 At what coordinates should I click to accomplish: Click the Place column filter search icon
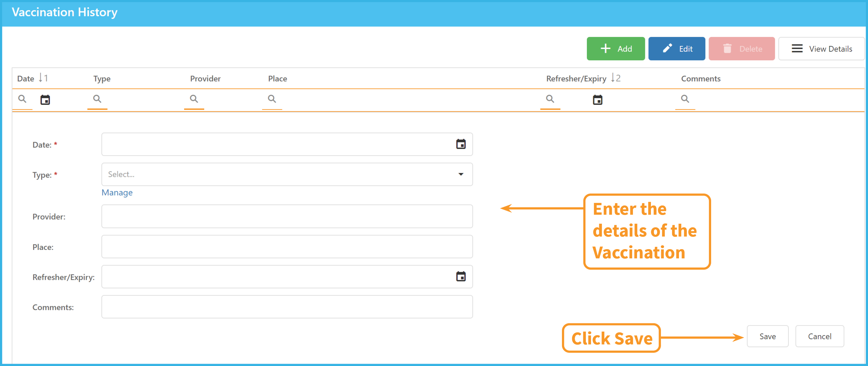pyautogui.click(x=272, y=99)
